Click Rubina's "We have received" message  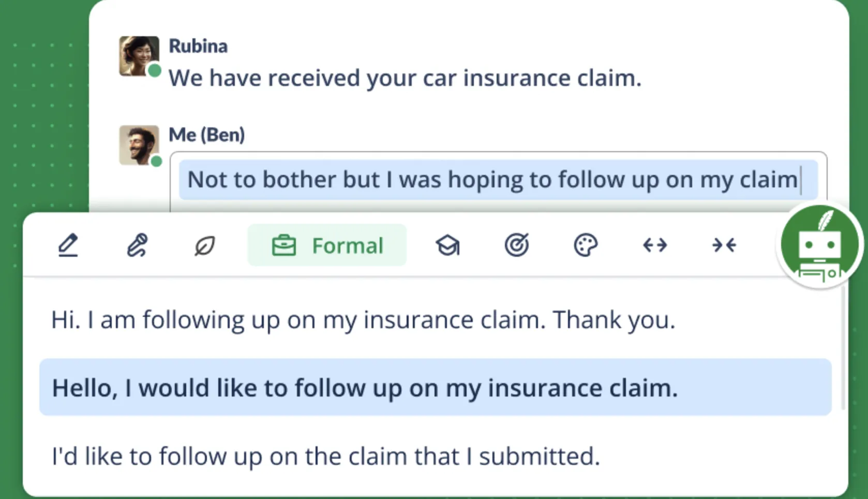[405, 78]
